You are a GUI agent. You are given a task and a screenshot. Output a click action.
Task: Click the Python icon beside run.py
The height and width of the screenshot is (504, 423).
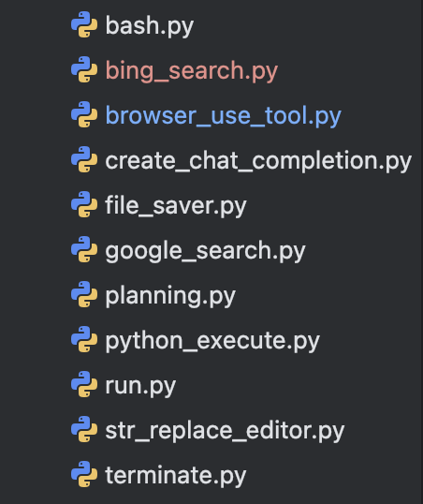84,385
